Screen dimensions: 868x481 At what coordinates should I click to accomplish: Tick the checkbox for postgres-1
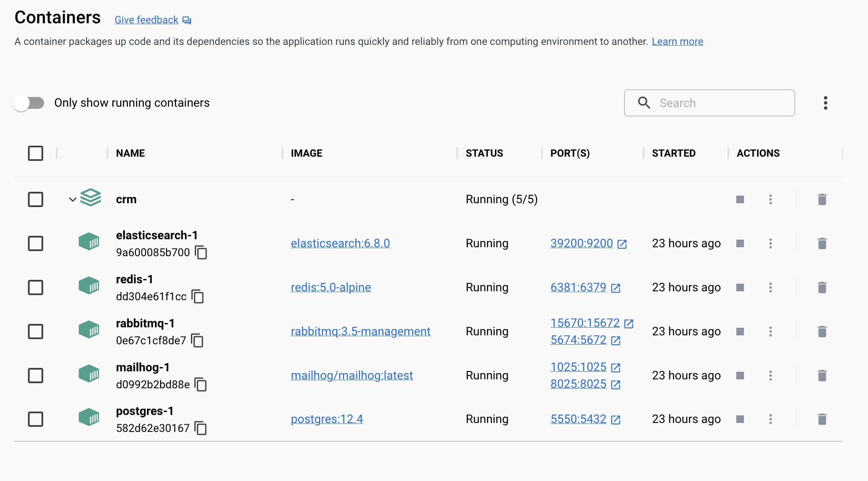(36, 419)
